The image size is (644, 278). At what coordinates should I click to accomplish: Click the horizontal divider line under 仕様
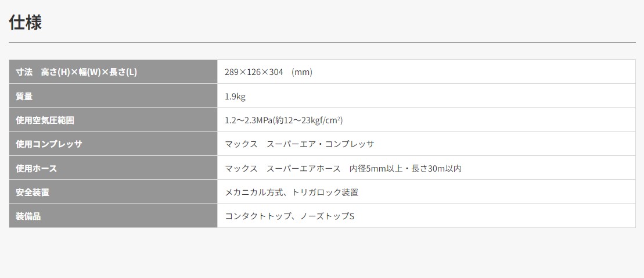tap(322, 42)
